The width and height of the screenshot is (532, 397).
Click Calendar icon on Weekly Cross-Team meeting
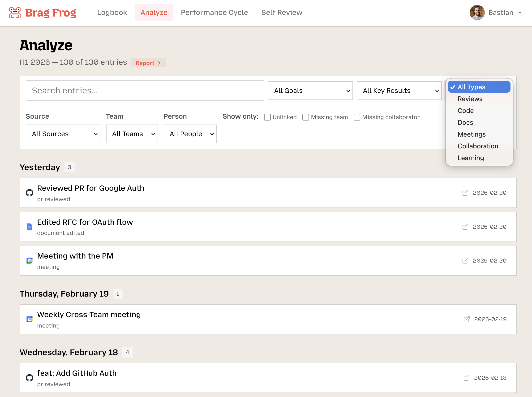29,319
